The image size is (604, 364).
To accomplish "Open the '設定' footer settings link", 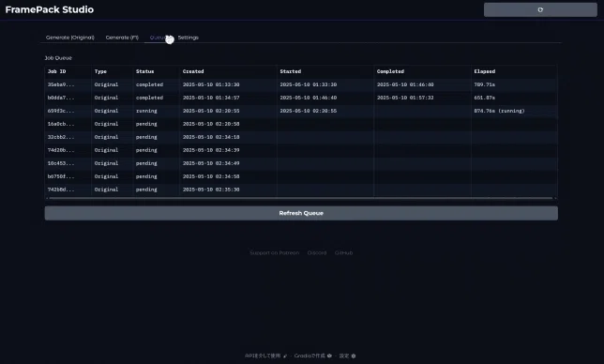I will 347,356.
